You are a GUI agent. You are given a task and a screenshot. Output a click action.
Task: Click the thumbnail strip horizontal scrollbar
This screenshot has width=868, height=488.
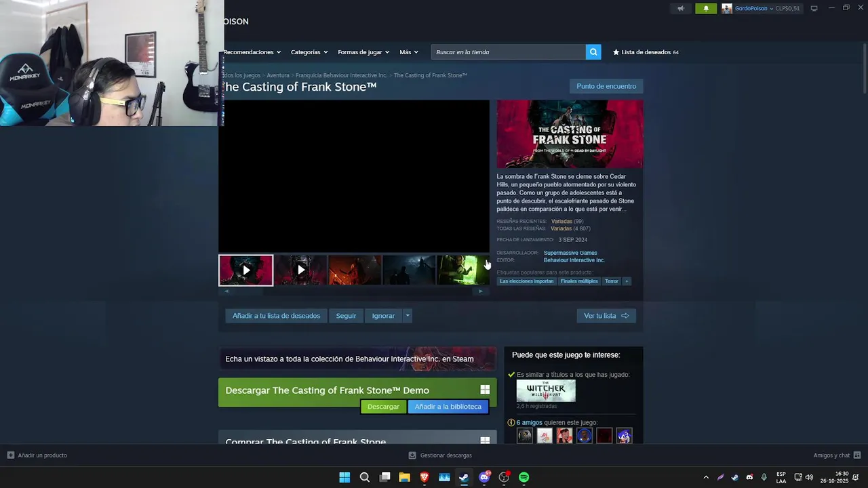[353, 291]
